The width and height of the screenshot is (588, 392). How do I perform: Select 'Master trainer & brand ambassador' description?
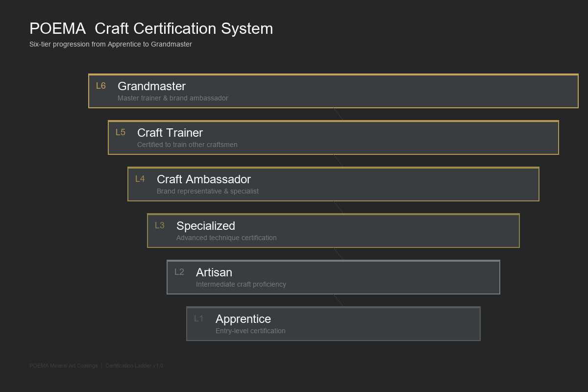[173, 98]
